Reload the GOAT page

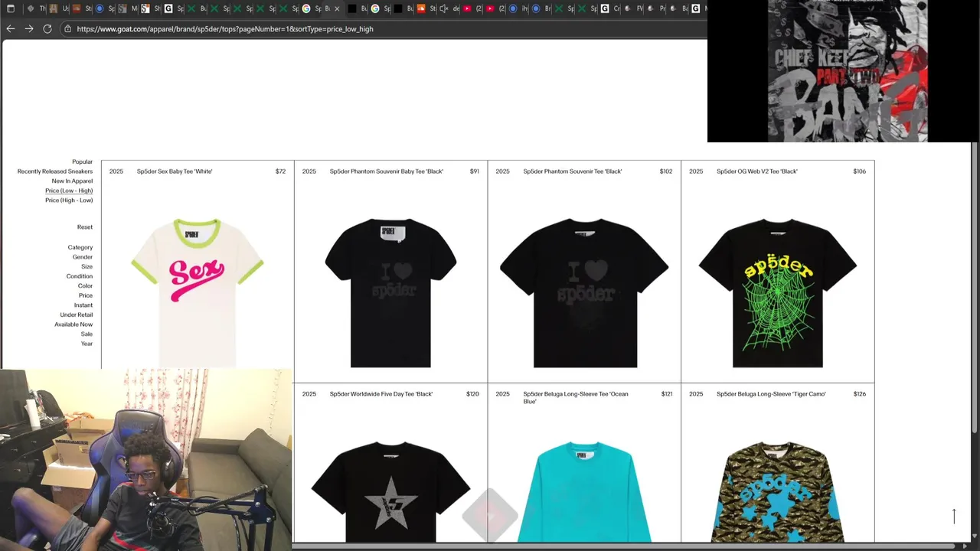[47, 28]
